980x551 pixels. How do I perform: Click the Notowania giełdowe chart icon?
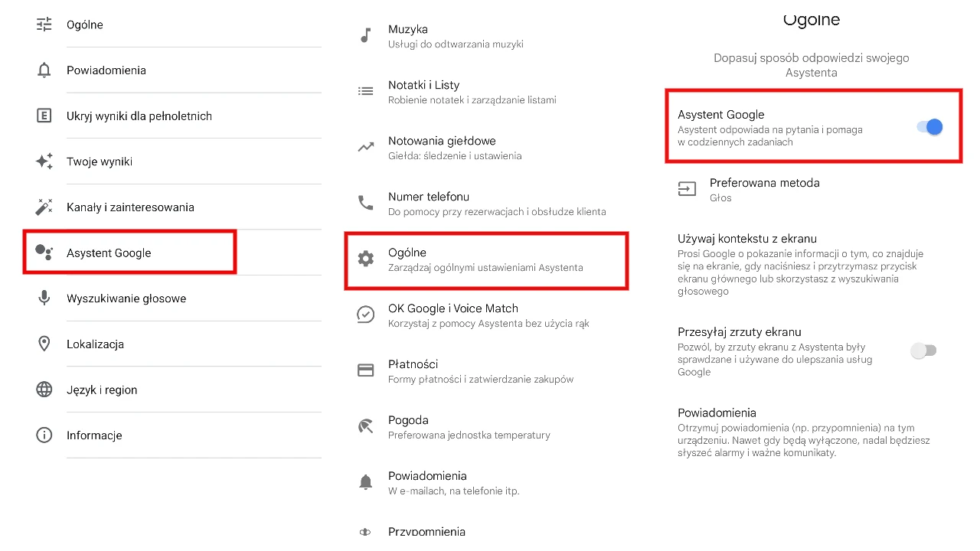(365, 147)
